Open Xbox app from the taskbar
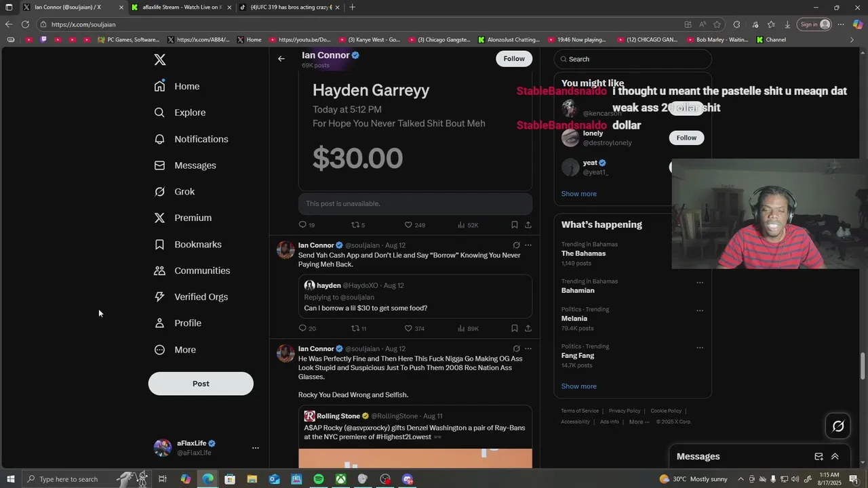 pyautogui.click(x=341, y=479)
